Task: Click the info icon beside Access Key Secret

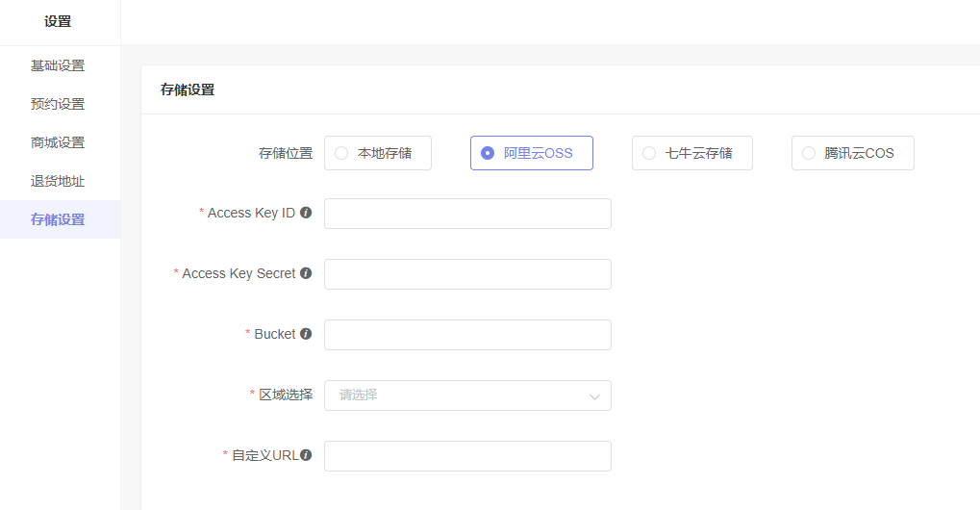Action: pyautogui.click(x=306, y=273)
